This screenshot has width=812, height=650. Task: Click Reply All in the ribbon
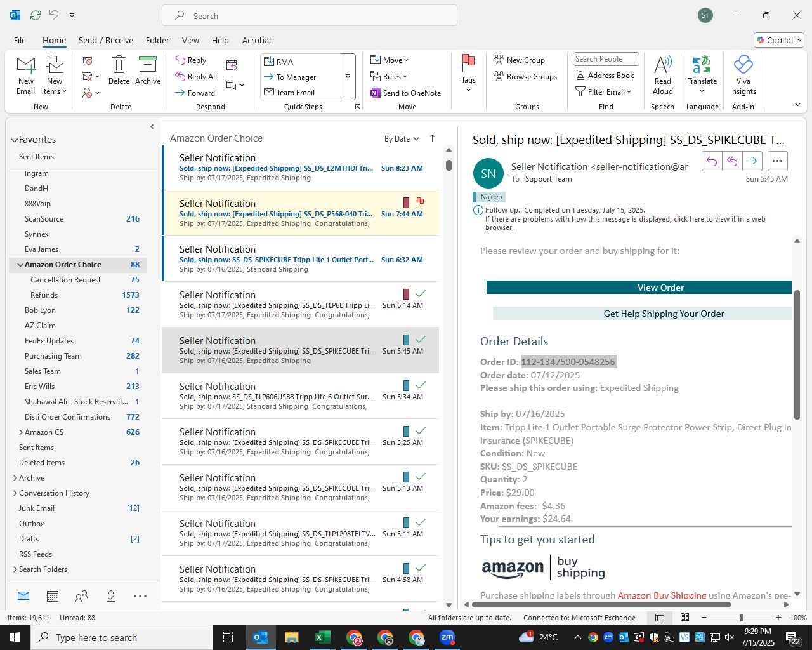pyautogui.click(x=196, y=77)
